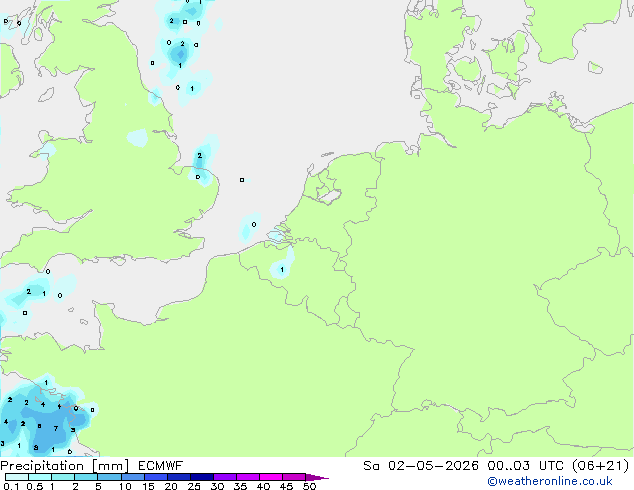Select the 5–10 mm legend color swatch

tap(109, 477)
